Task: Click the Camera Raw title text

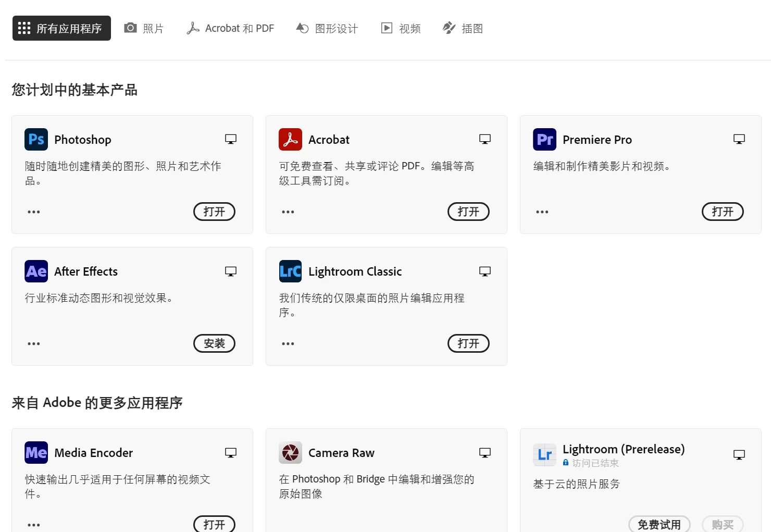Action: pos(341,453)
